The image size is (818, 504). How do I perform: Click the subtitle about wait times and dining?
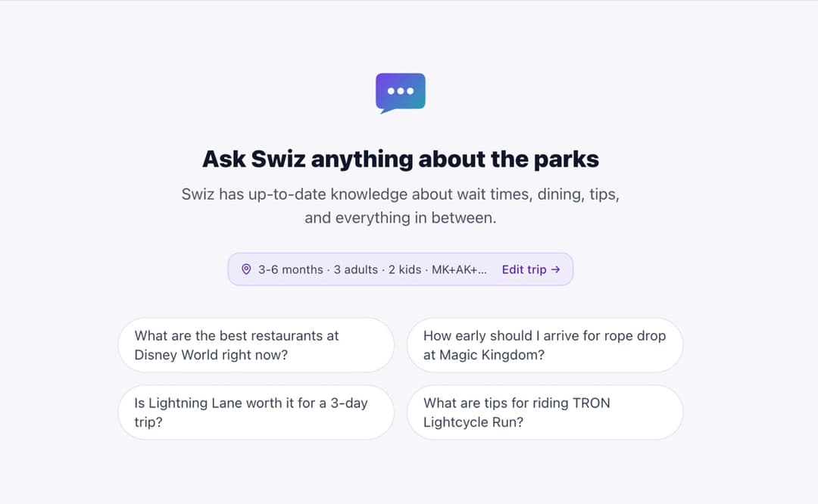tap(400, 205)
